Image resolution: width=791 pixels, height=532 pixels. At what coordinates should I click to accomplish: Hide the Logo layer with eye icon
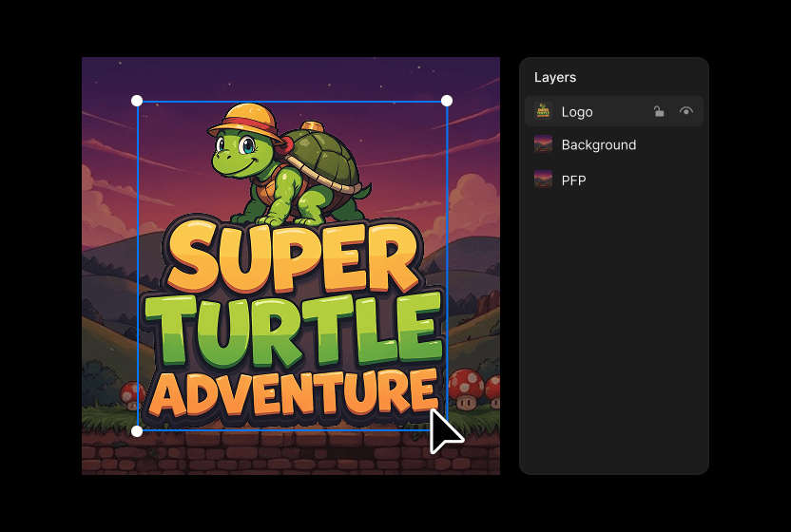685,111
